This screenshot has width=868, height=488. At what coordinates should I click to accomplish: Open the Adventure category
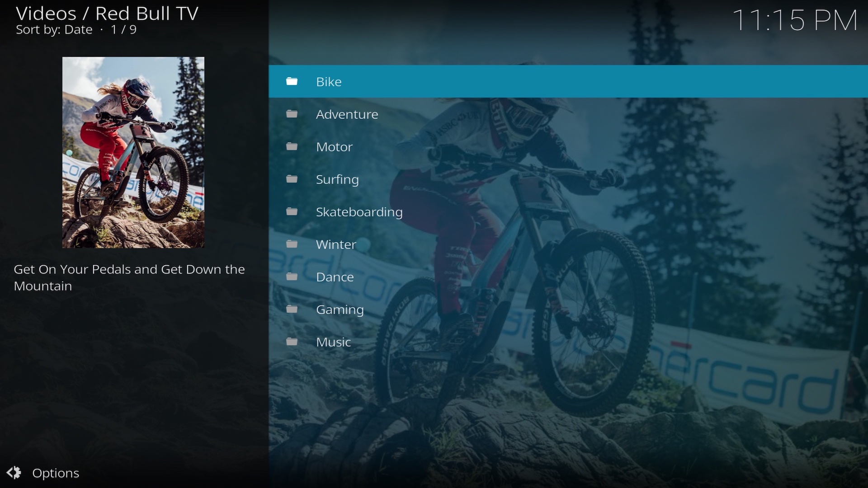(347, 114)
